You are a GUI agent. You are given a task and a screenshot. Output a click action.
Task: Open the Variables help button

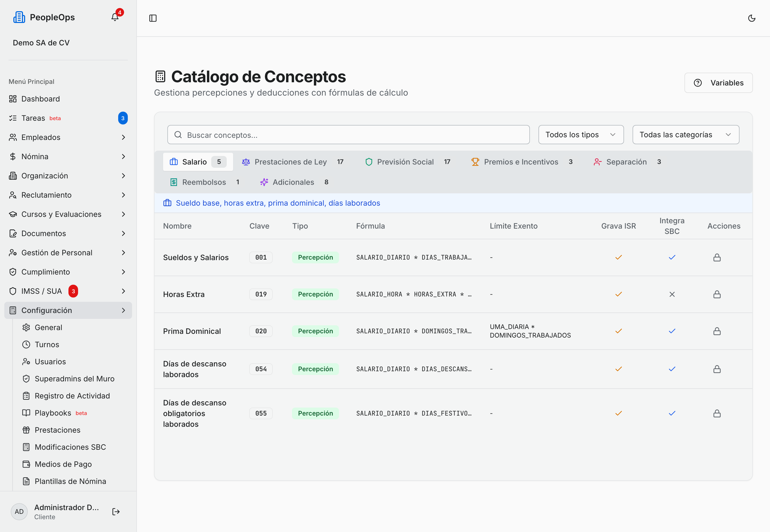718,83
